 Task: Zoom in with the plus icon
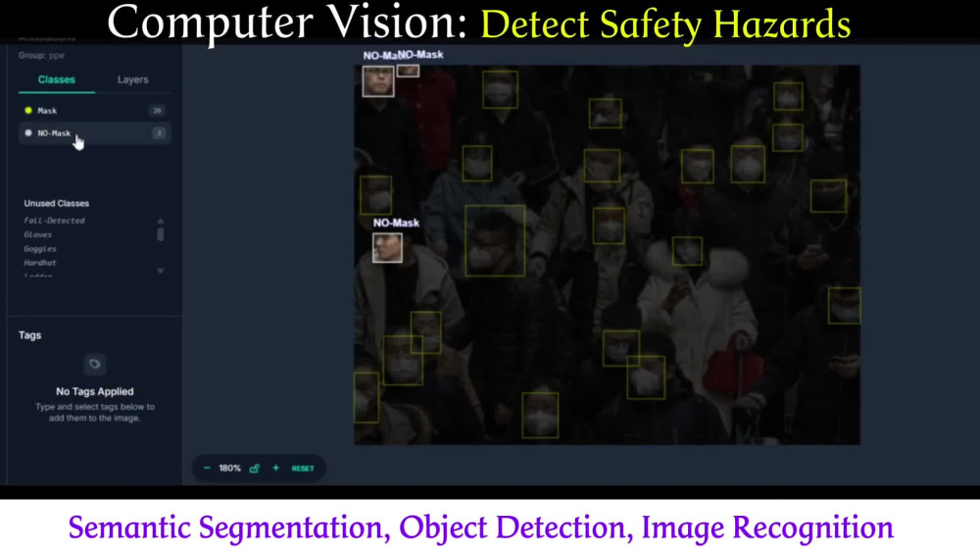275,469
